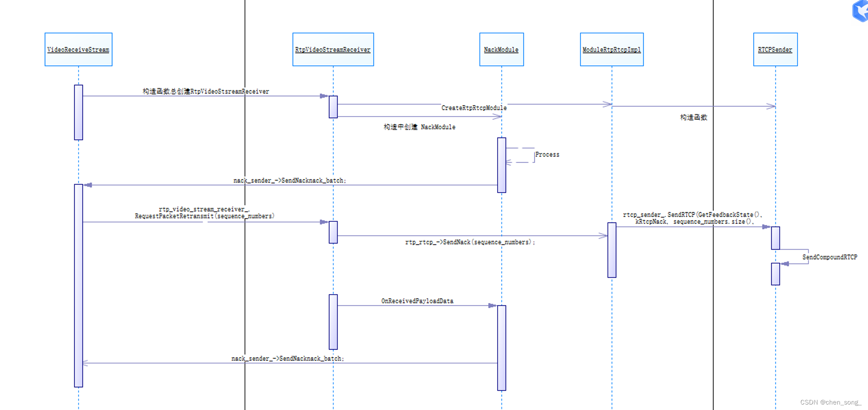
Task: Click the SendCompoundRTCP self-call label
Action: pos(830,257)
